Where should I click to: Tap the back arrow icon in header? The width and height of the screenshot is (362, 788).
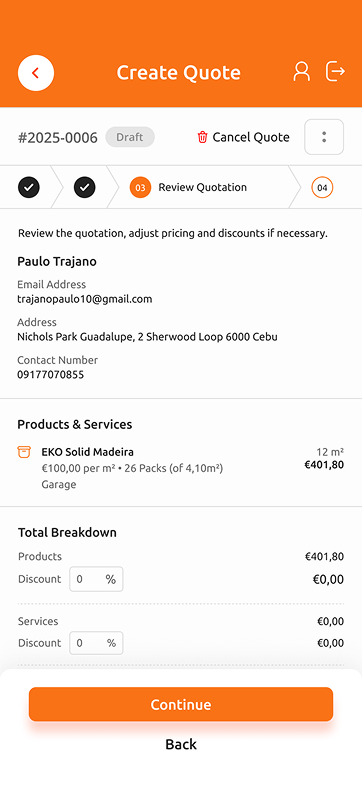36,73
